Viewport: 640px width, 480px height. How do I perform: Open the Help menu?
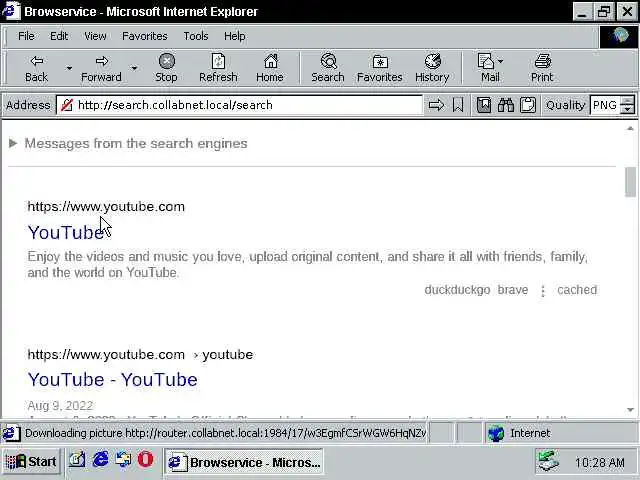pyautogui.click(x=234, y=36)
